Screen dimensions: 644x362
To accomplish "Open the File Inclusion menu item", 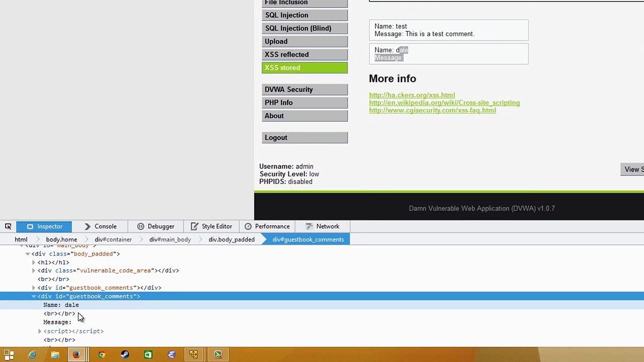I will 304,3.
